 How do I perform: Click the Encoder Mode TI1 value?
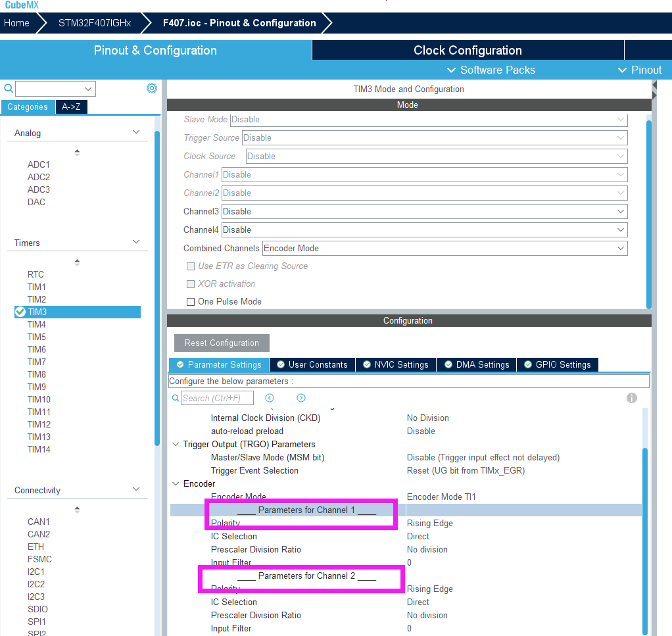441,497
